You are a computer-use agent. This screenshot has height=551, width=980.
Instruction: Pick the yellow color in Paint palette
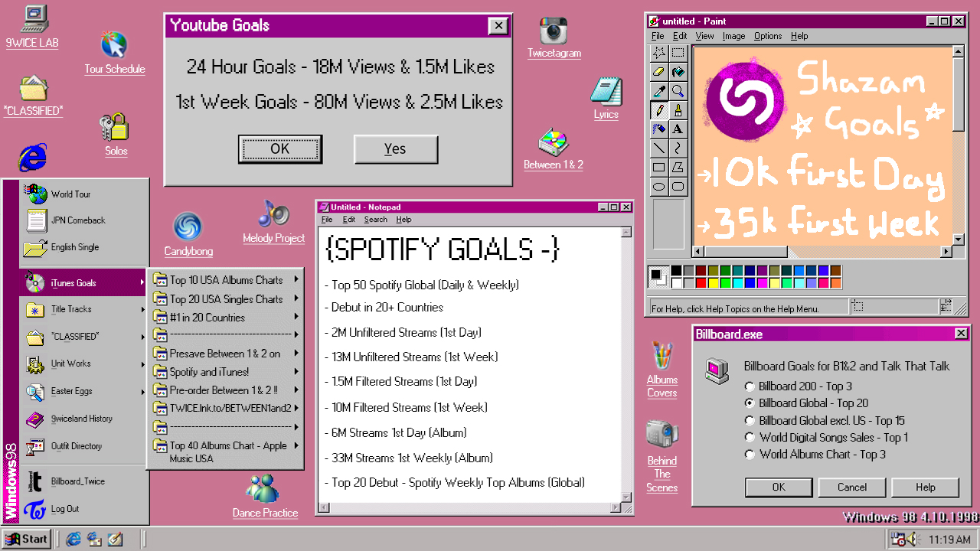tap(714, 283)
